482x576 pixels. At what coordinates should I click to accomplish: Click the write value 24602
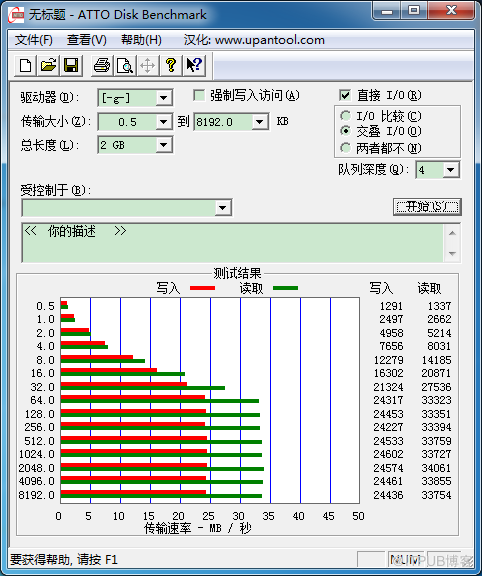click(x=388, y=454)
